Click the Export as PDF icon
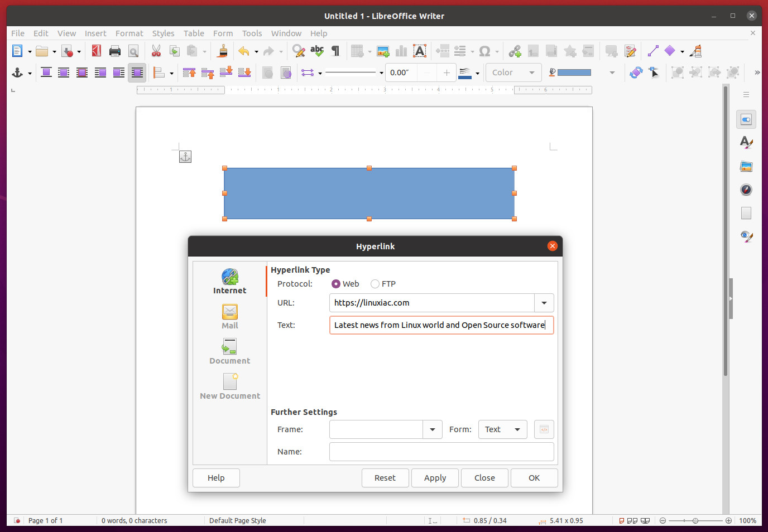The height and width of the screenshot is (532, 768). (x=97, y=51)
